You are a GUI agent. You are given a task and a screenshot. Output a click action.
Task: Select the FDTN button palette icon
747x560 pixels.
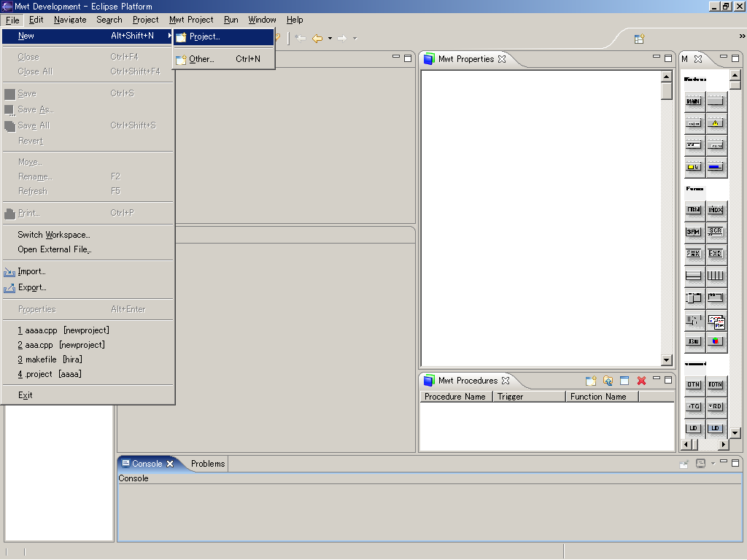715,384
